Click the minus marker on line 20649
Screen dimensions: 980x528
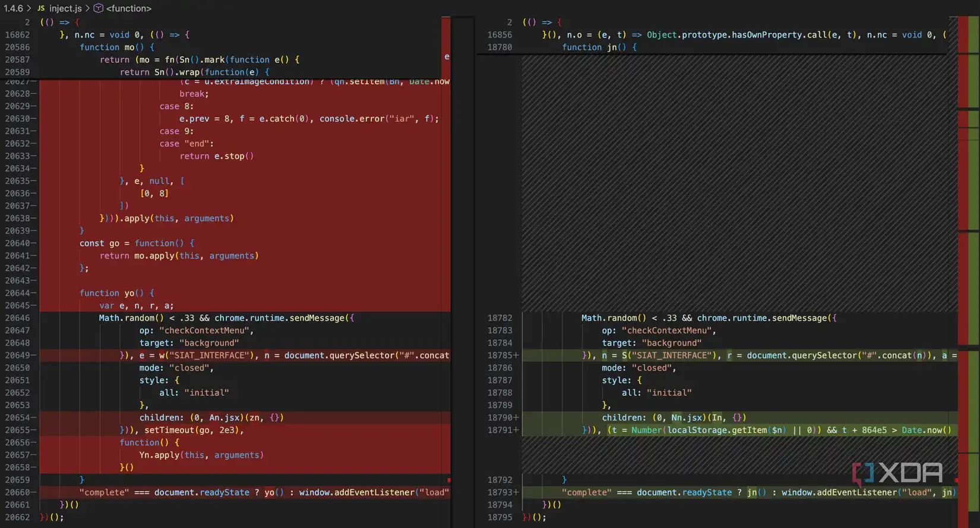(34, 355)
